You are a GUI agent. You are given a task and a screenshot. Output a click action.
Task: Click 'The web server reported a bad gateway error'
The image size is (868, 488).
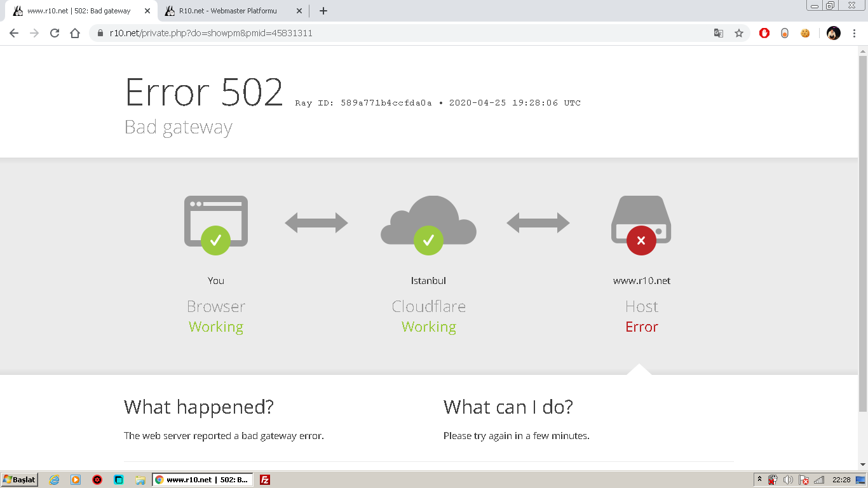(x=224, y=436)
